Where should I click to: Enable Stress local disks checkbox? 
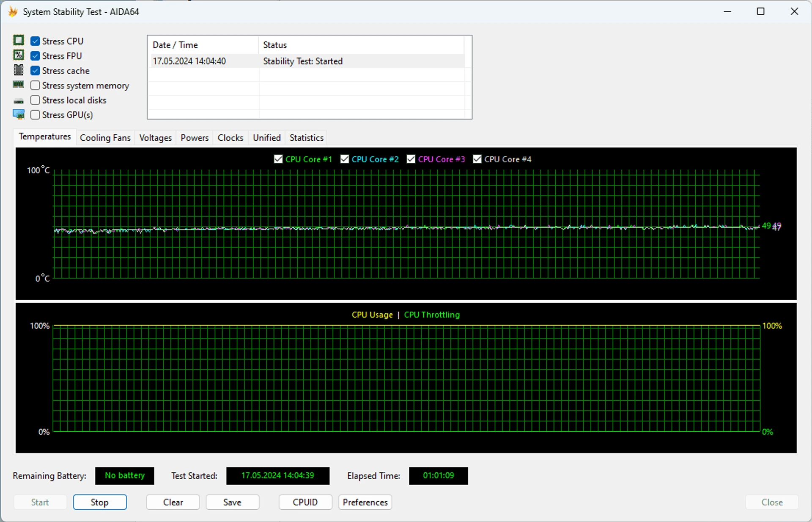36,100
